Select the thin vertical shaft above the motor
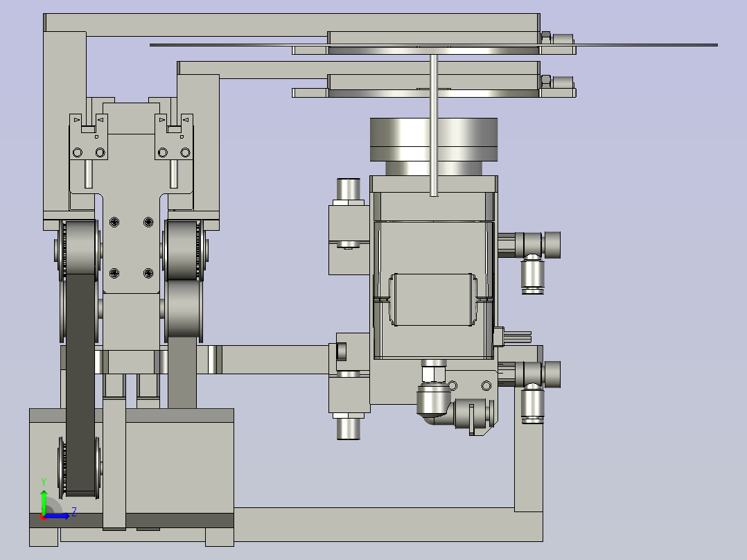The width and height of the screenshot is (747, 560). (x=434, y=125)
